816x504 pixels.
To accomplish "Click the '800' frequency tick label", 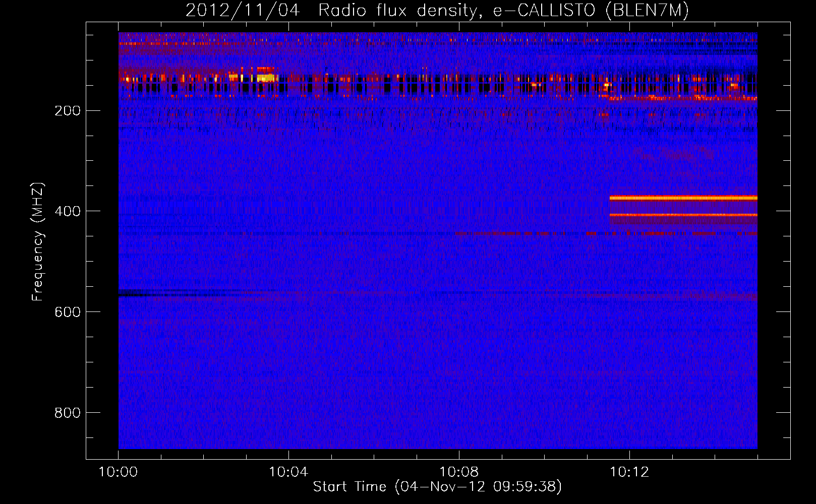I will pyautogui.click(x=68, y=413).
